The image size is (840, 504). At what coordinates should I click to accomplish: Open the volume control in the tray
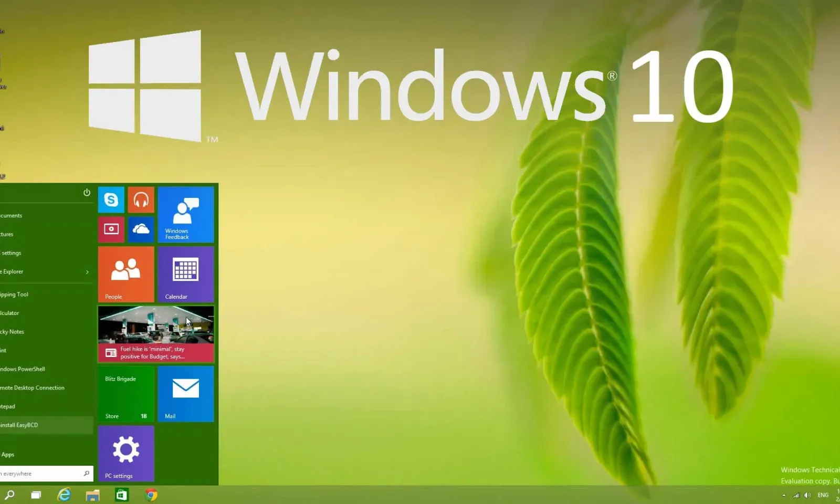pyautogui.click(x=807, y=495)
